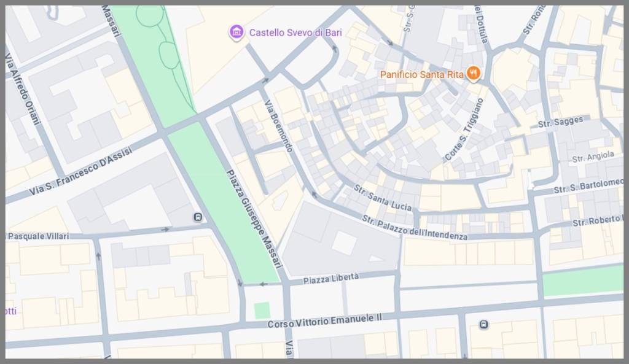The height and width of the screenshot is (364, 629).
Task: Click the Str. Santa Lucia label
Action: click(382, 198)
